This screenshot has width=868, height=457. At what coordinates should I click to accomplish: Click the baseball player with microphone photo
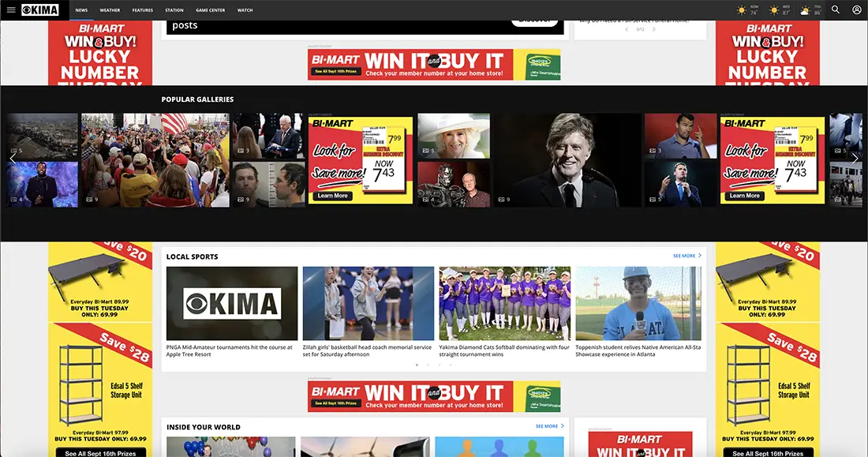pyautogui.click(x=638, y=304)
